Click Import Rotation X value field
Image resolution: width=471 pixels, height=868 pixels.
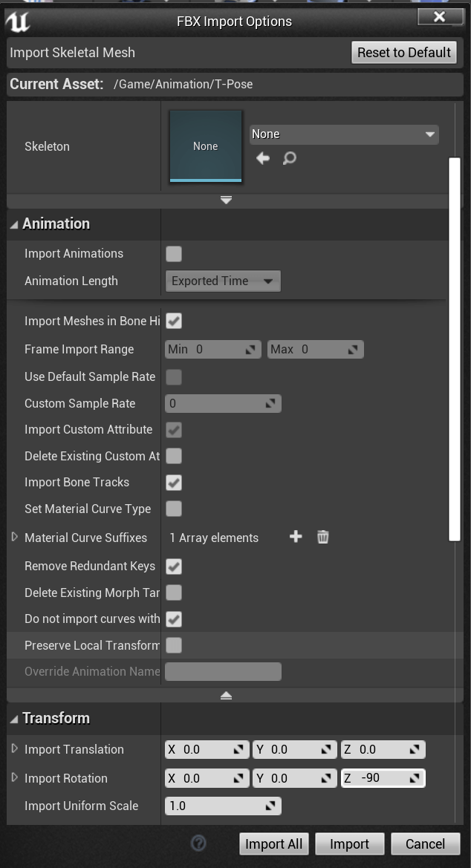pos(207,777)
